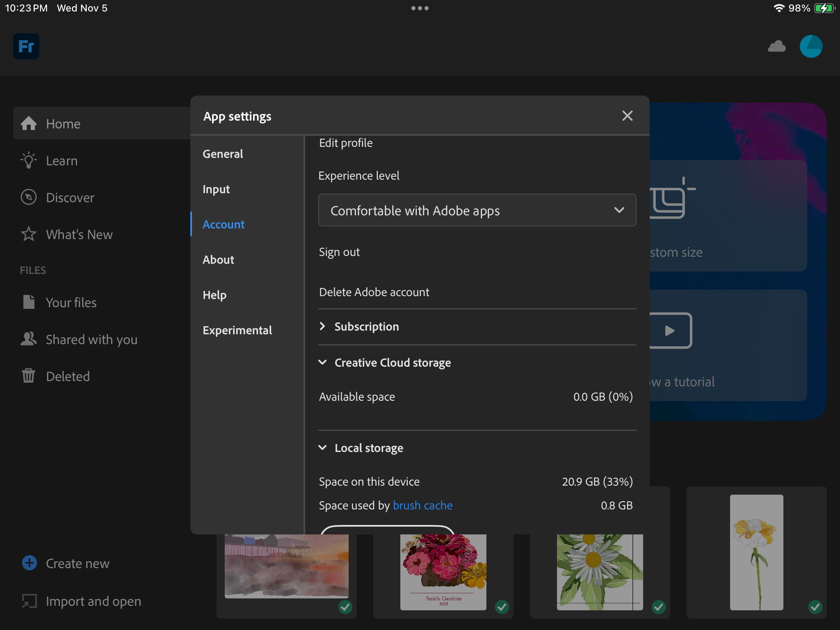
Task: Open the brush cache link
Action: point(422,505)
